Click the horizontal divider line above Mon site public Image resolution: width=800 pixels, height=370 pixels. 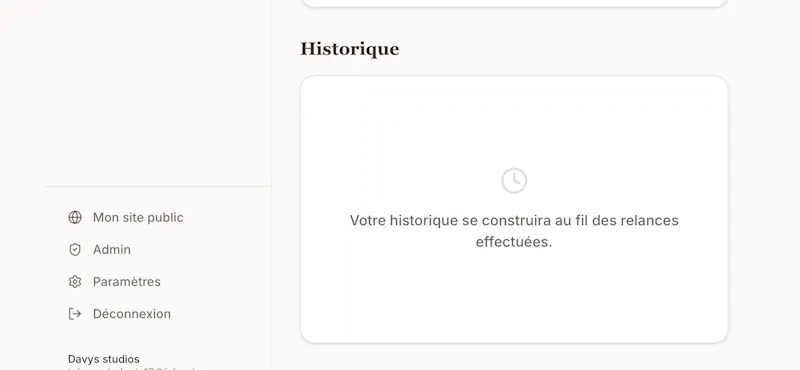pos(157,186)
